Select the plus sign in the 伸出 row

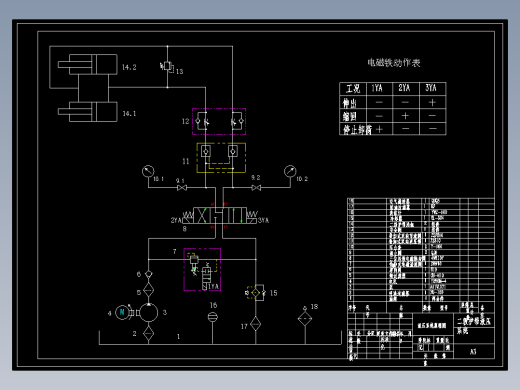(x=432, y=102)
